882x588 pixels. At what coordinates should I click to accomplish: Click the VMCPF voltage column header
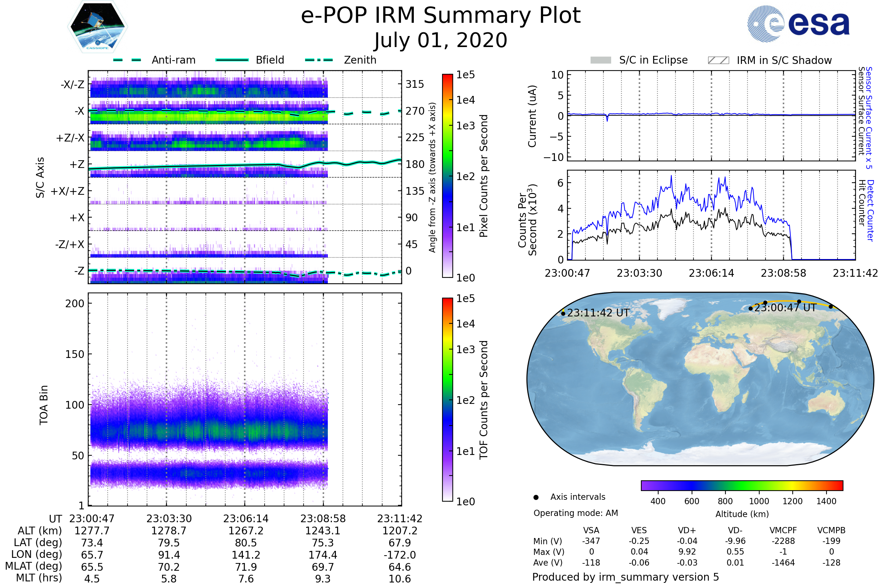[x=783, y=530]
